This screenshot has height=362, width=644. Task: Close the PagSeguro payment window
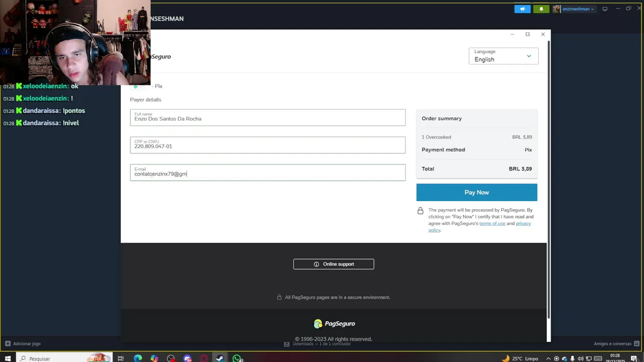point(543,34)
